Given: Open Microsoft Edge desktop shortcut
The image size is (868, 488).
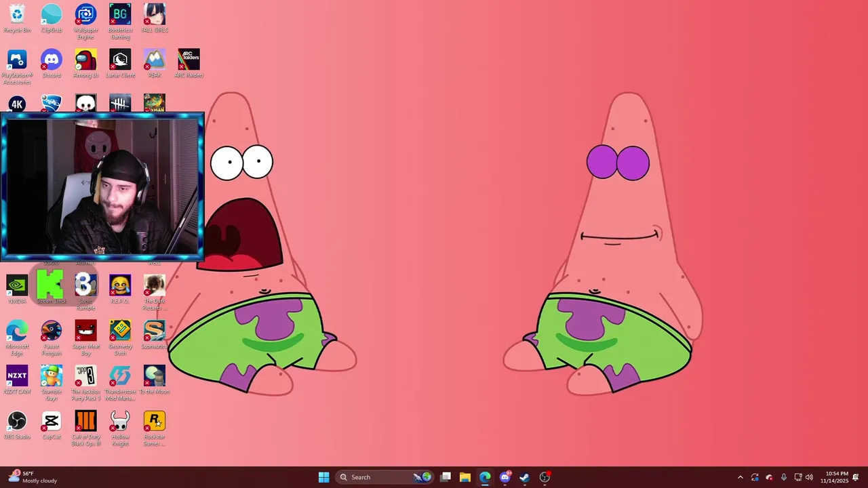Looking at the screenshot, I should click(17, 338).
